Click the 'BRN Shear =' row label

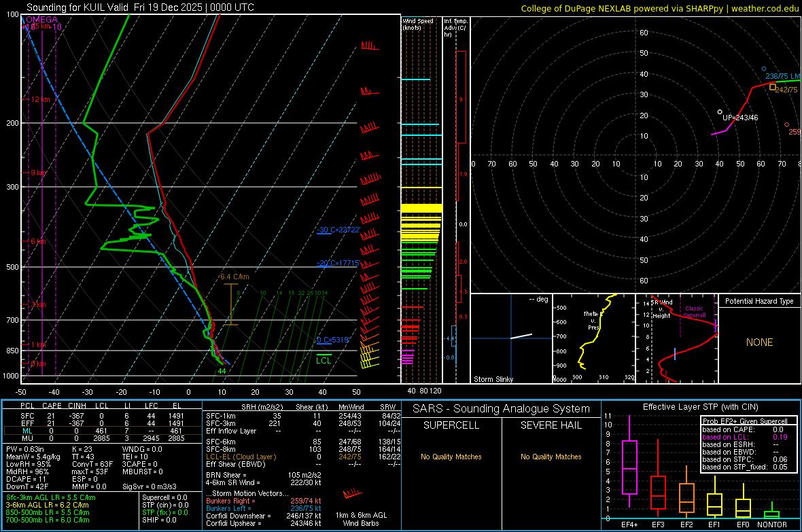(226, 475)
